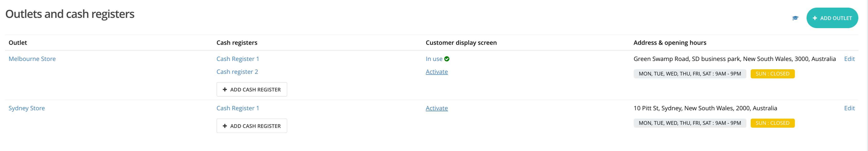The height and width of the screenshot is (151, 868).
Task: Add a cash register to Sydney Store
Action: (x=252, y=126)
